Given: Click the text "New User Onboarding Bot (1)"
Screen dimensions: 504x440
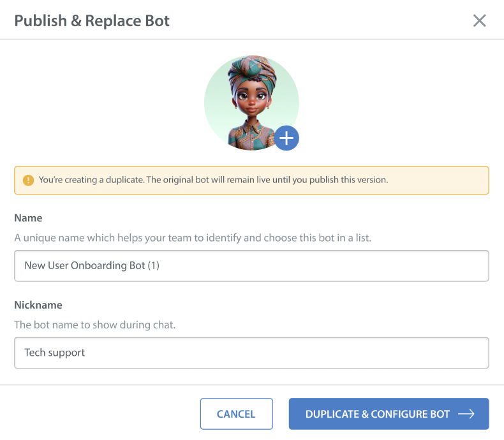Looking at the screenshot, I should tap(92, 266).
